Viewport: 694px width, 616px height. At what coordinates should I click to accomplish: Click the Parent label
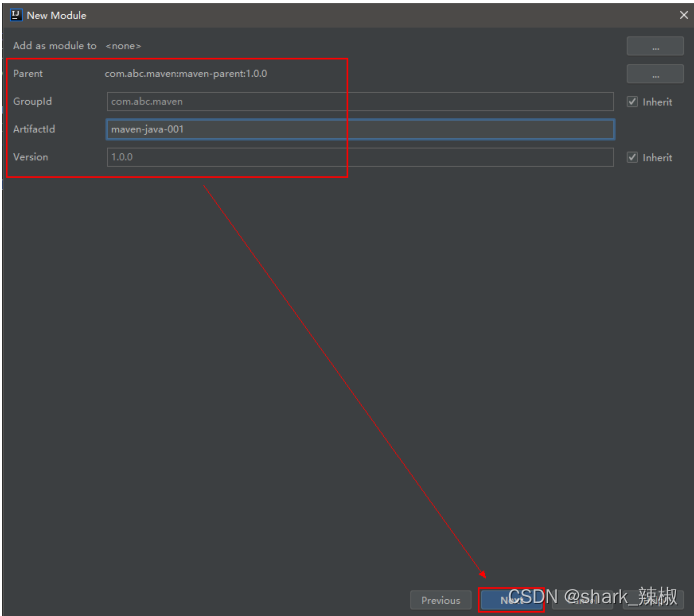pyautogui.click(x=28, y=74)
